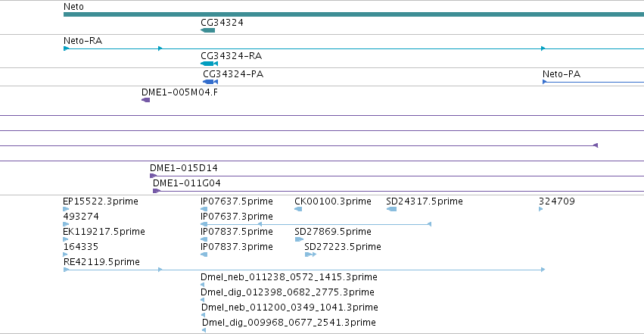Click the CK00100.3prime label
Screen dimensions: 644x334
(x=333, y=201)
